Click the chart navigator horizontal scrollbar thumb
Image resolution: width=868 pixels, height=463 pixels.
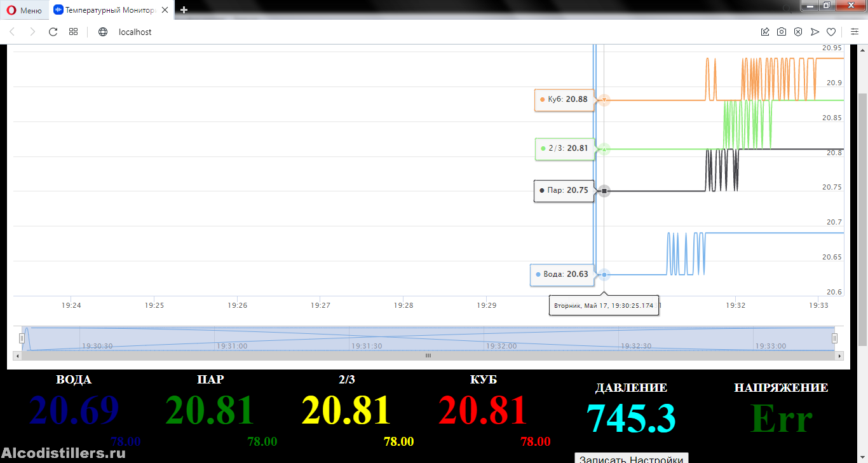pos(428,356)
